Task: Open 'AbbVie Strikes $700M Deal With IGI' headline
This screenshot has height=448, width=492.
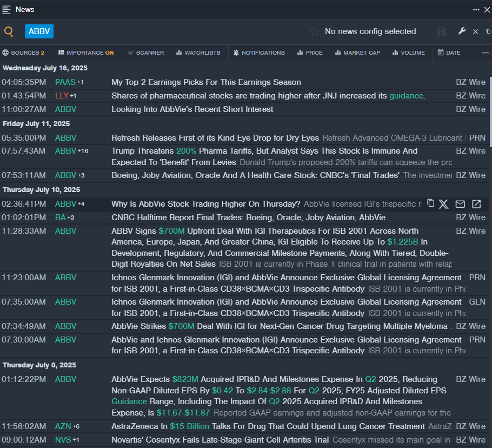Action: [x=280, y=326]
